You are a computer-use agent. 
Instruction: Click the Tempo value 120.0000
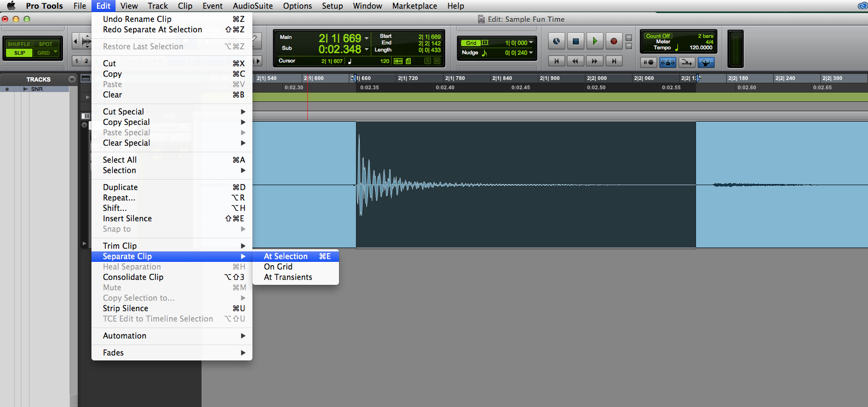point(701,48)
